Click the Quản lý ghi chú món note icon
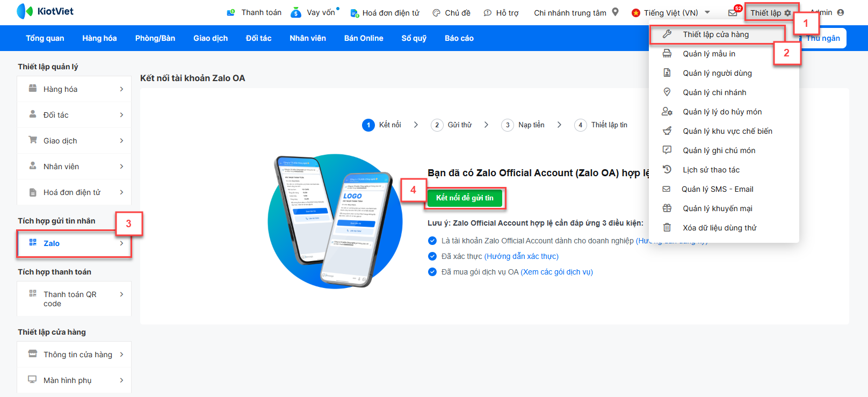 [x=667, y=150]
